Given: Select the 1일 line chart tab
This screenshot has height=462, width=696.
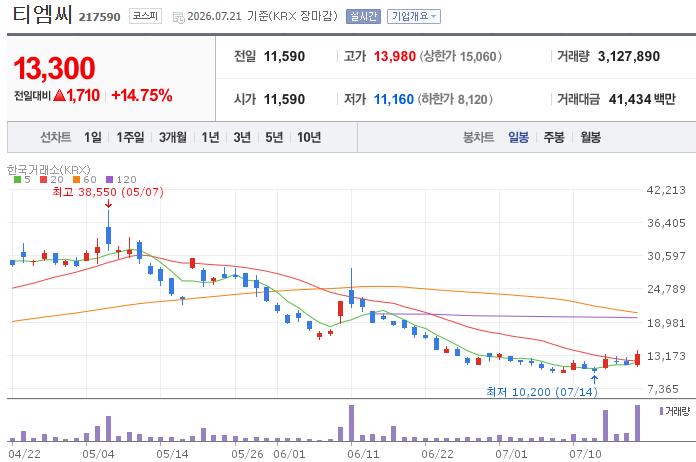Looking at the screenshot, I should 93,138.
